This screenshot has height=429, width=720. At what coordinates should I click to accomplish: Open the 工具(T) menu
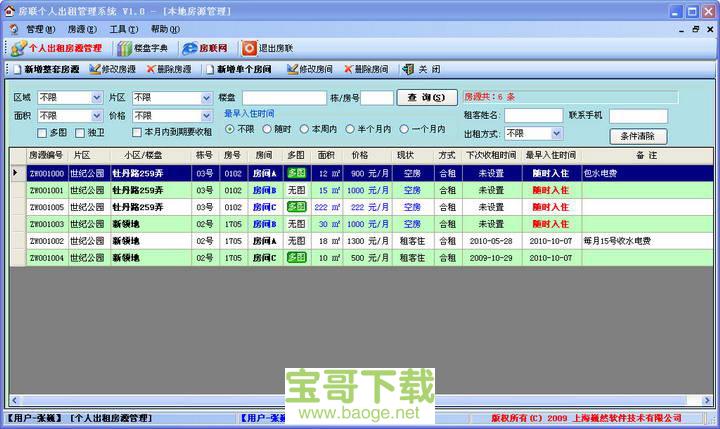point(124,29)
